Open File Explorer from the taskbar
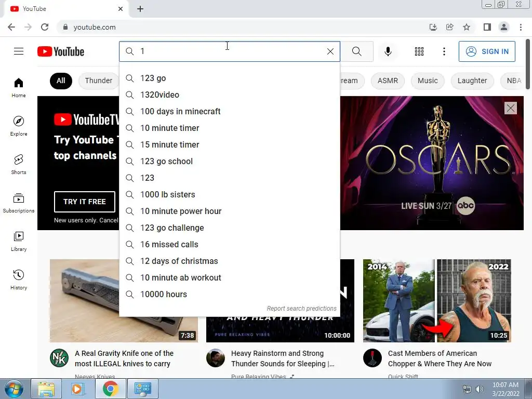Viewport: 532px width, 399px height. tap(46, 389)
